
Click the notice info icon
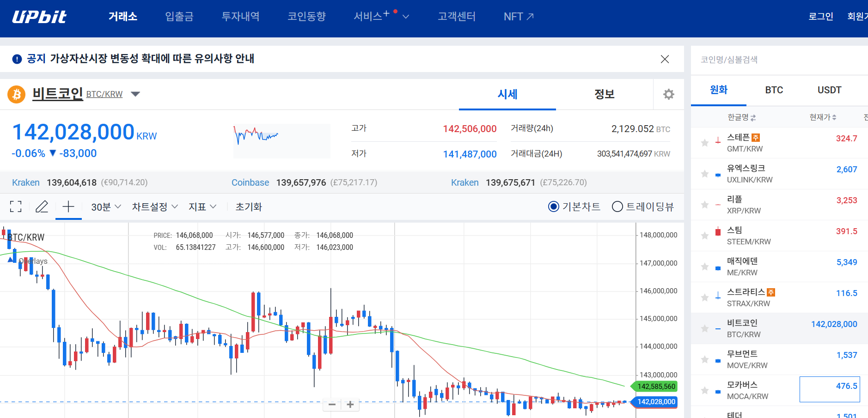coord(17,59)
